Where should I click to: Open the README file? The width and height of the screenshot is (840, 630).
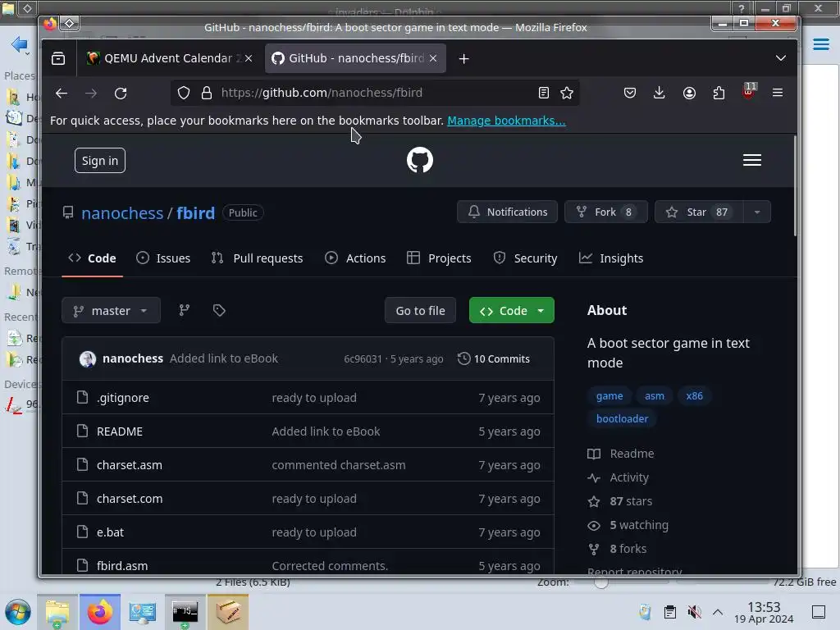tap(120, 431)
